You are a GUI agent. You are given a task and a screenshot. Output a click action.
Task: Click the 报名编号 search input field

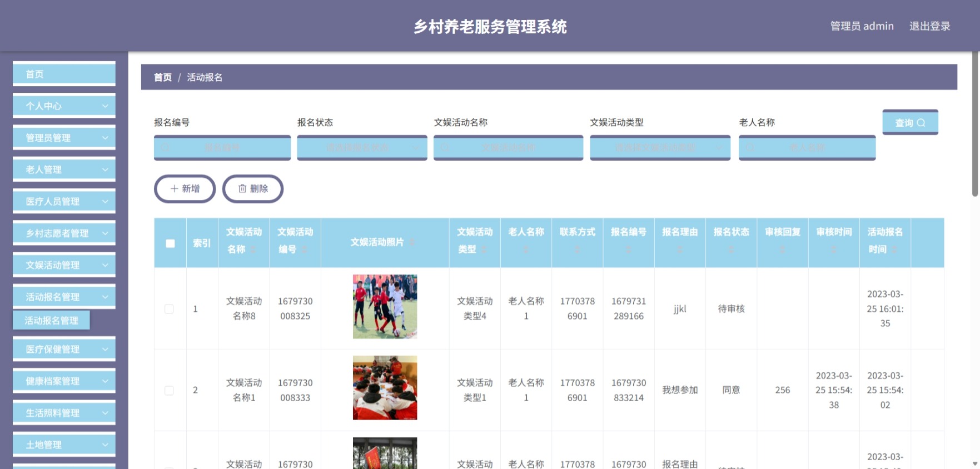(x=222, y=148)
